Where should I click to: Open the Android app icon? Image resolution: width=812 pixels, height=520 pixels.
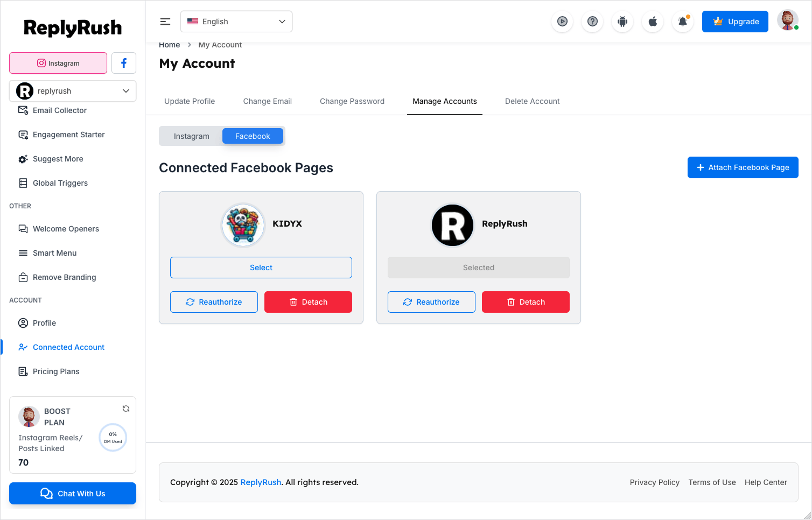coord(622,22)
